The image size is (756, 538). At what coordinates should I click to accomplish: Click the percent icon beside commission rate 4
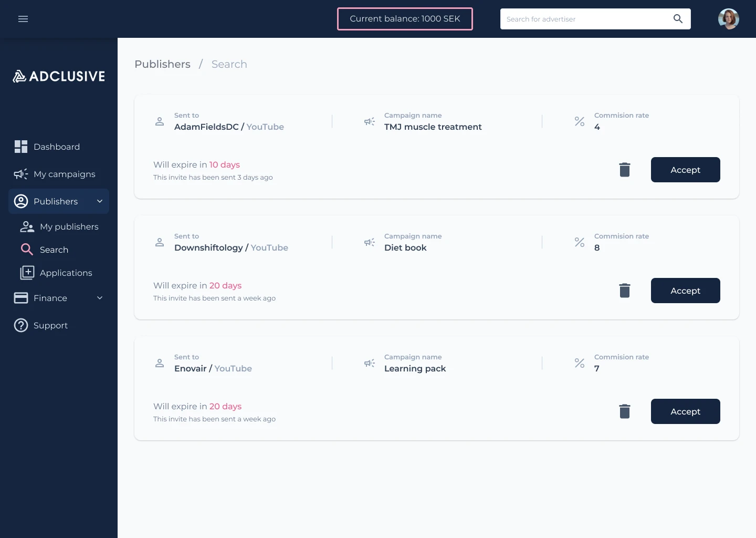[580, 121]
